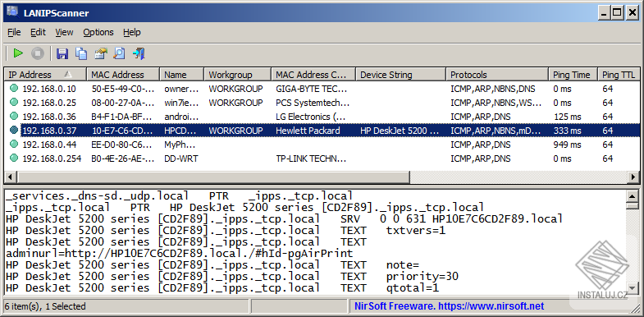Click the Hewlett Packard company cell
Image resolution: width=644 pixels, height=317 pixels.
pyautogui.click(x=308, y=131)
